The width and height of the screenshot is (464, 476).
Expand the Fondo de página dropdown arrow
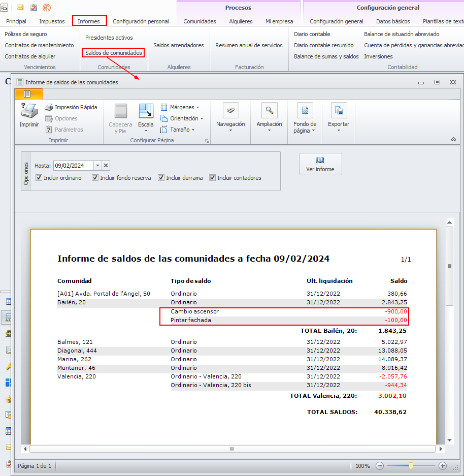point(314,131)
